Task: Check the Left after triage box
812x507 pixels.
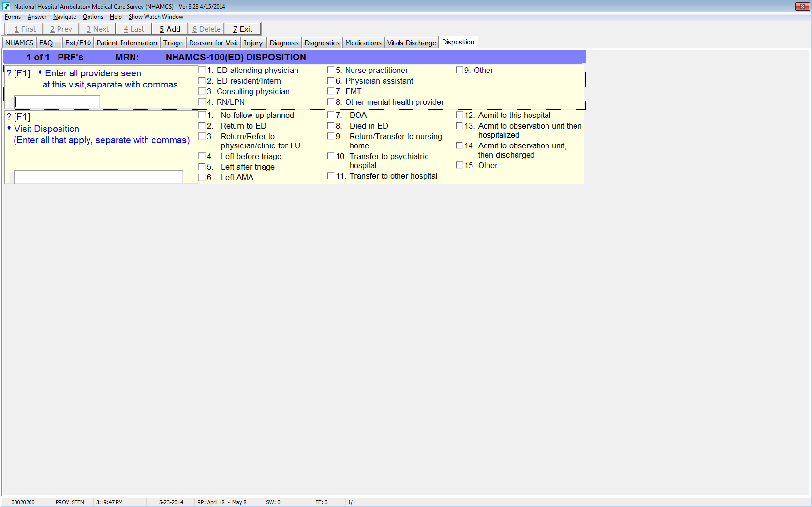Action: 202,167
